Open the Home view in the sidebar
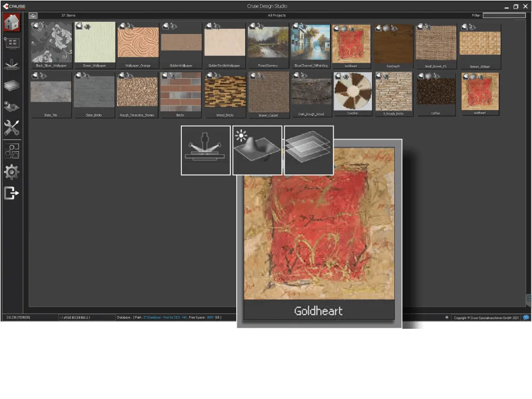532x399 pixels. click(12, 24)
